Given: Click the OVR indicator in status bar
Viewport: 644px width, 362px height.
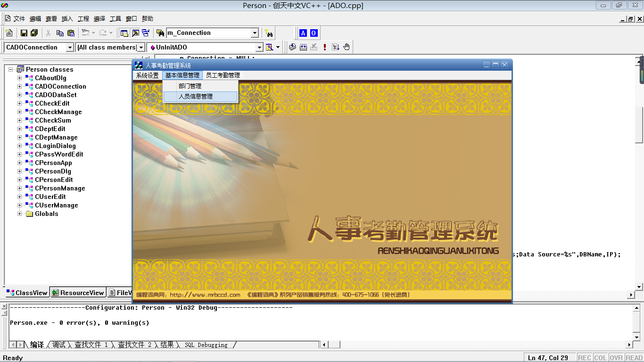Looking at the screenshot, I should tap(617, 358).
